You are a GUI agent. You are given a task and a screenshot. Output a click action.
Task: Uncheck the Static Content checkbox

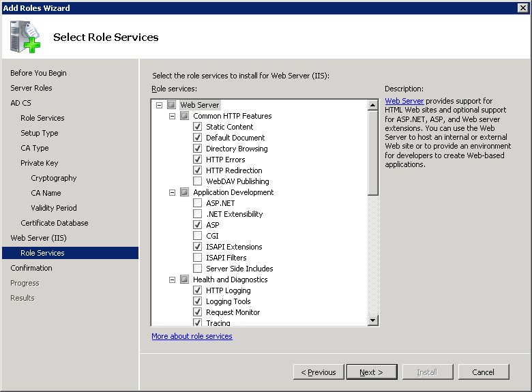click(x=198, y=127)
